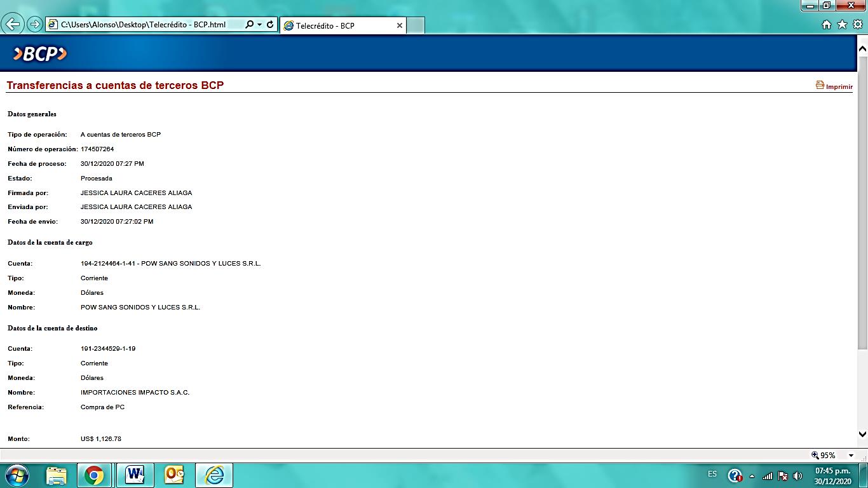This screenshot has height=488, width=868.
Task: Click the volume speaker icon in tray
Action: (x=798, y=475)
